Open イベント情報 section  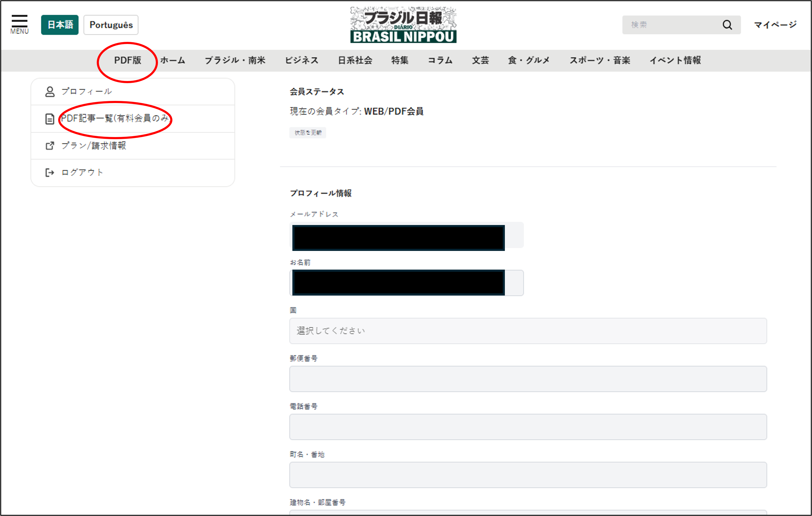[x=675, y=60]
